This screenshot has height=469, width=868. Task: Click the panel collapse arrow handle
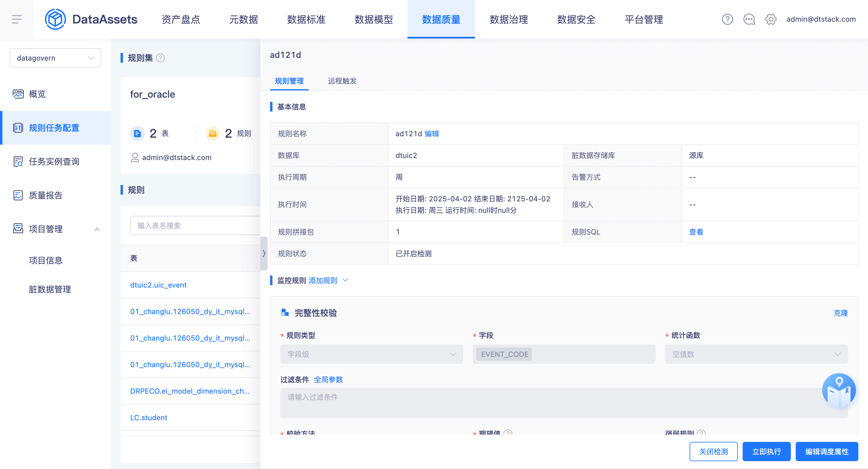[264, 253]
